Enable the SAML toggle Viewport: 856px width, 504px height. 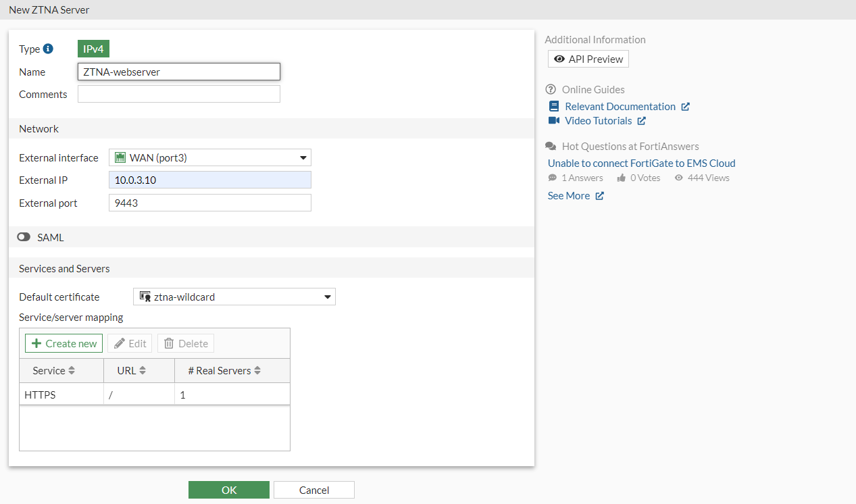point(24,237)
